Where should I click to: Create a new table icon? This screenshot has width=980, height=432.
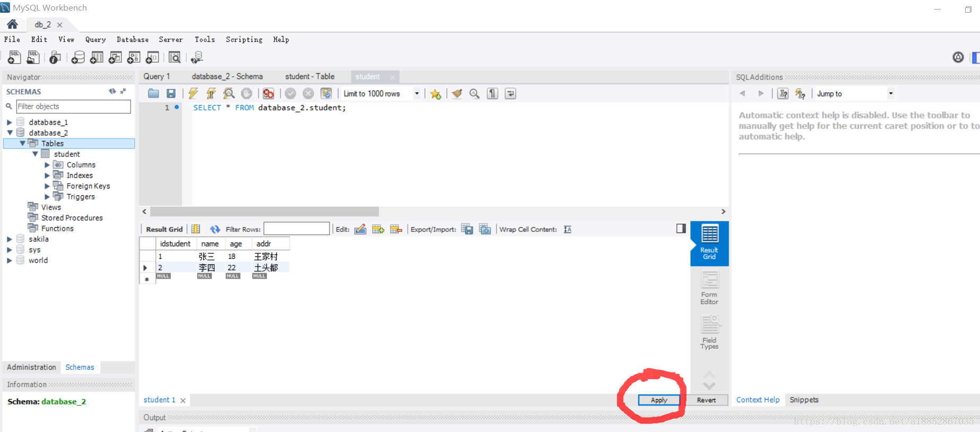click(97, 57)
